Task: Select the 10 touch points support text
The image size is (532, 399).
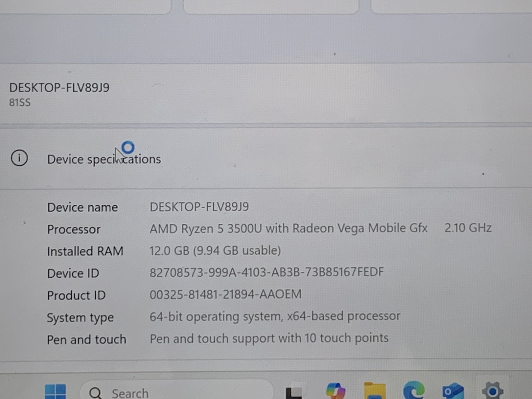Action: click(x=269, y=338)
